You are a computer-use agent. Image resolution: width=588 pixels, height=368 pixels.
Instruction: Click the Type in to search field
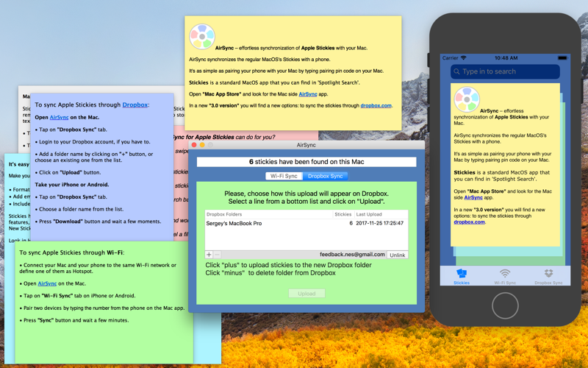coord(505,71)
